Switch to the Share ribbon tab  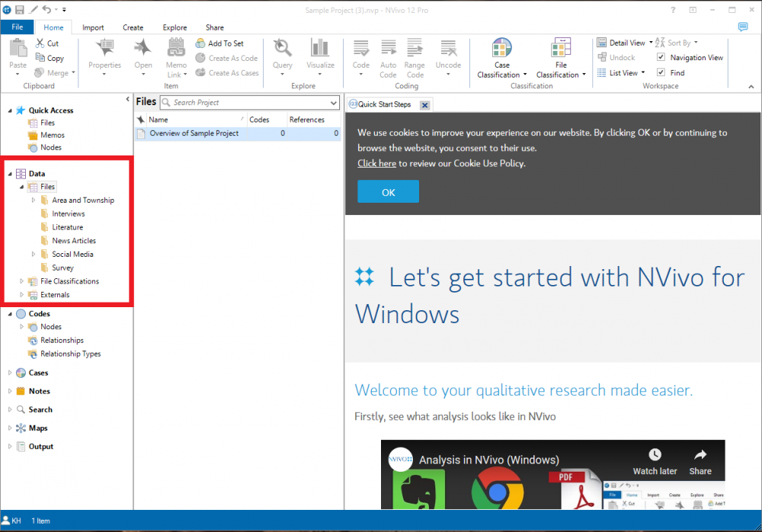pyautogui.click(x=214, y=27)
